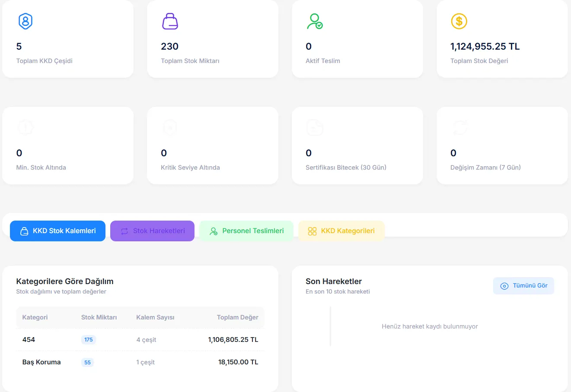Click the Kategori column header
571x392 pixels.
click(35, 317)
